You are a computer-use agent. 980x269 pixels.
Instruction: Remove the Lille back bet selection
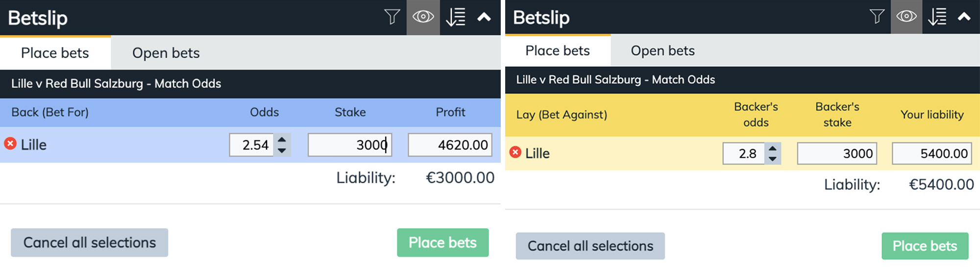click(x=10, y=144)
